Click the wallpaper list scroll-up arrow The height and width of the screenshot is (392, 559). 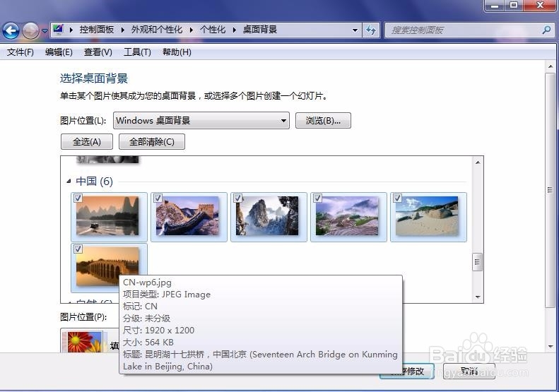coord(478,162)
